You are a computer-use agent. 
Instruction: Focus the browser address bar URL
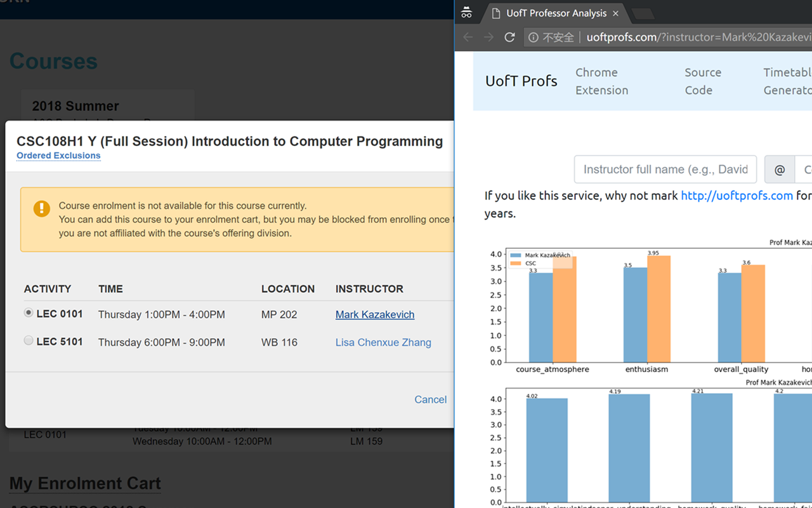[x=698, y=37]
